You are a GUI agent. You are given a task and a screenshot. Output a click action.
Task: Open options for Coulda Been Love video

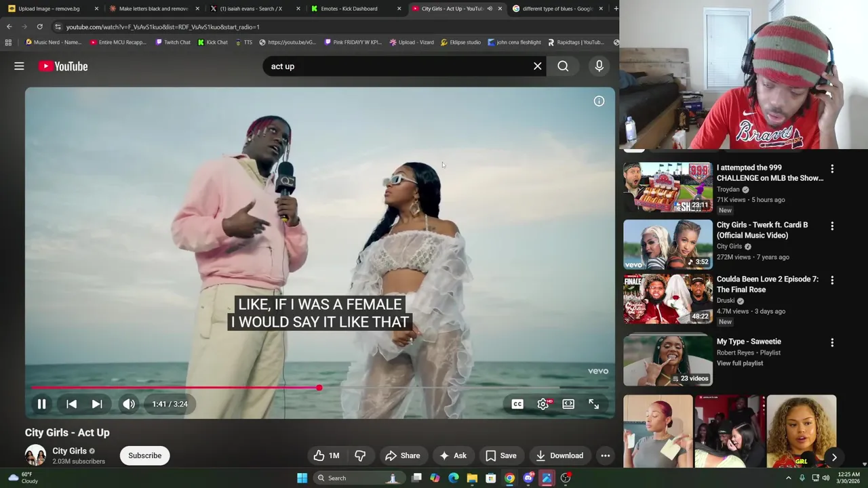(832, 280)
